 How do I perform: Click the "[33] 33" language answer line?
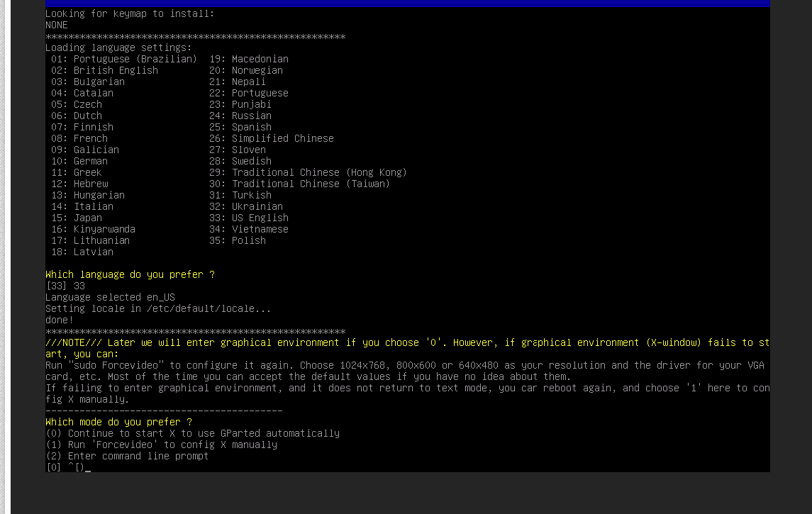(65, 286)
